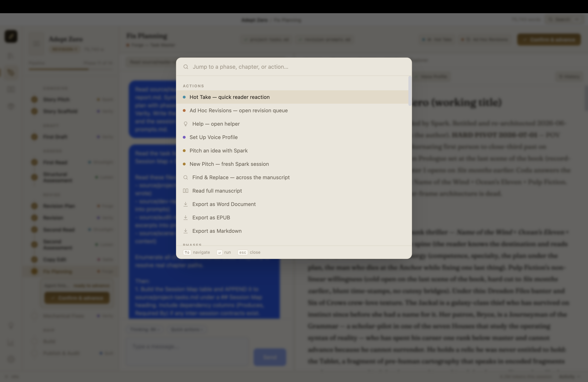This screenshot has height=382, width=588.
Task: Click the search icon beside Find & Replace
Action: (186, 177)
